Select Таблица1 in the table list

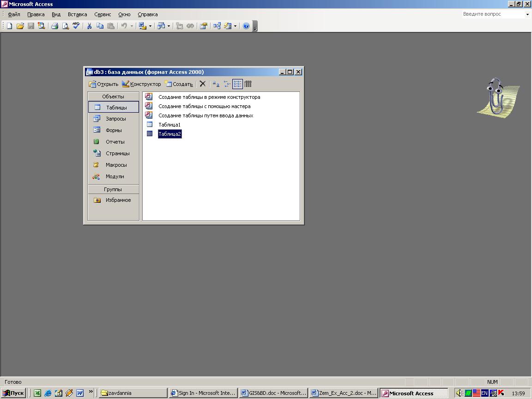[169, 125]
